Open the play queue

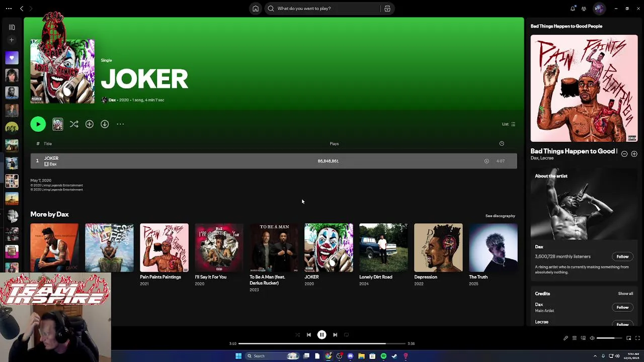tap(575, 338)
